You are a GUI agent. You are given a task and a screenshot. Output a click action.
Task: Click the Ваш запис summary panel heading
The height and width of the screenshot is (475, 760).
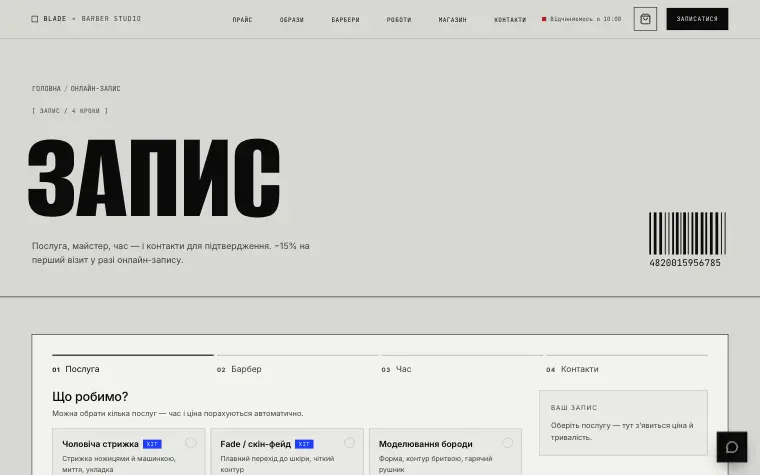[x=574, y=408]
